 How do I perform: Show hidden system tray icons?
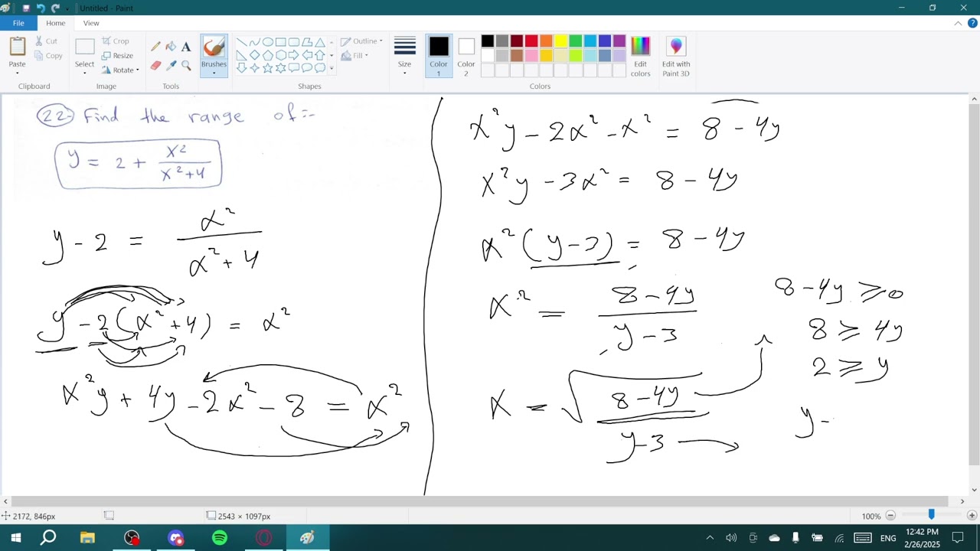click(x=710, y=538)
